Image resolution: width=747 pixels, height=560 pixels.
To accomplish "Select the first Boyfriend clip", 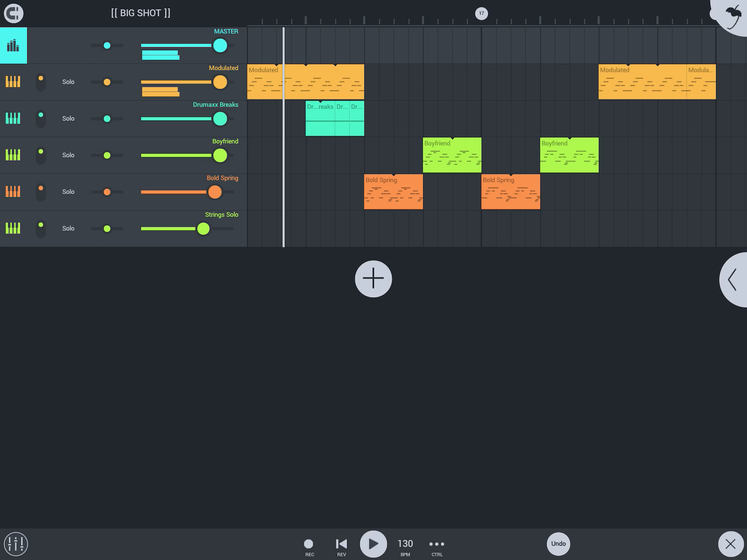I will coord(452,155).
